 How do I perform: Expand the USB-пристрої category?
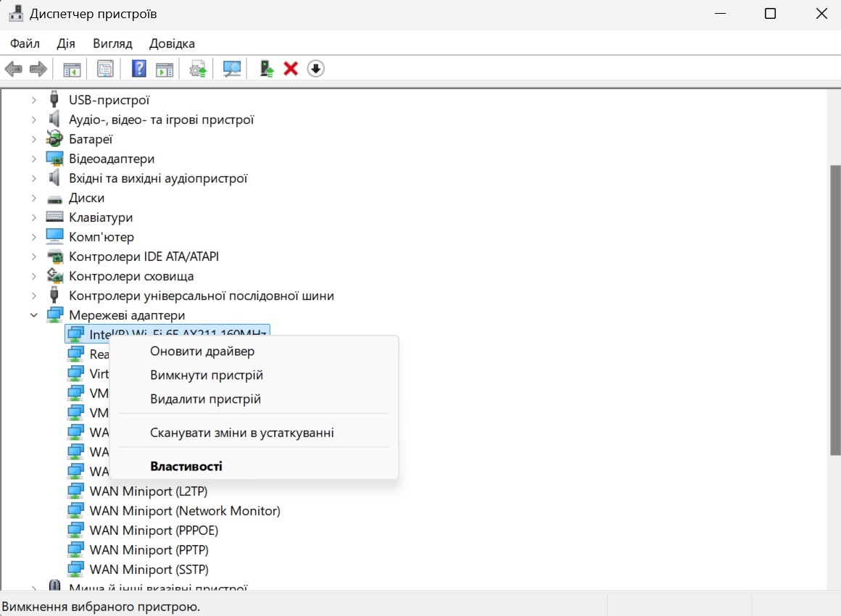(34, 100)
